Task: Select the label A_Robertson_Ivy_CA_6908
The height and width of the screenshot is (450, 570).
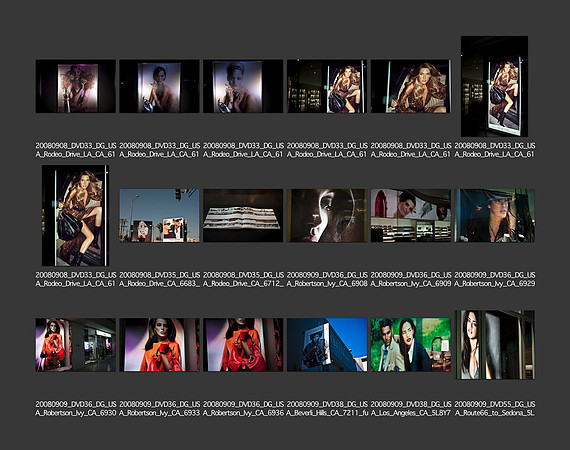Action: click(x=327, y=284)
